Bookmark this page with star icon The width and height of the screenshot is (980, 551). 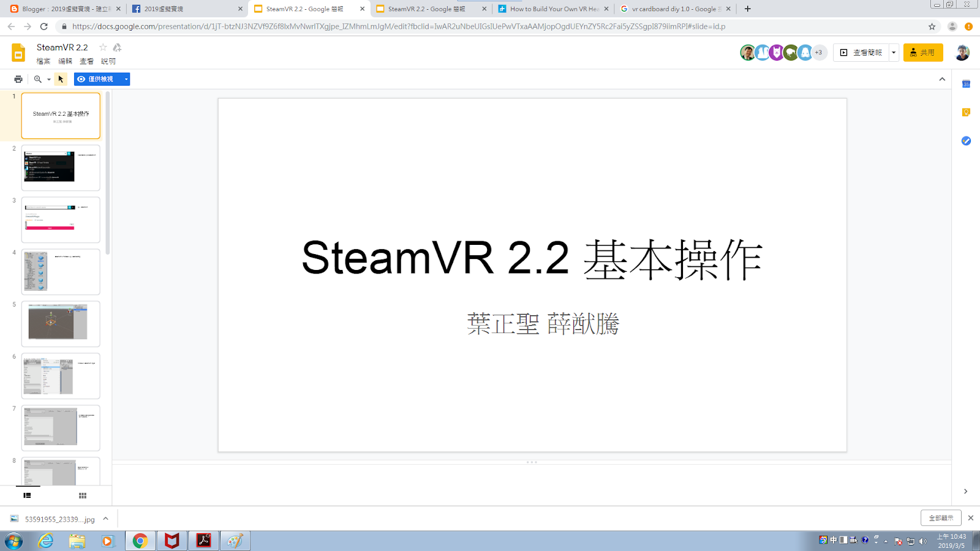(932, 26)
